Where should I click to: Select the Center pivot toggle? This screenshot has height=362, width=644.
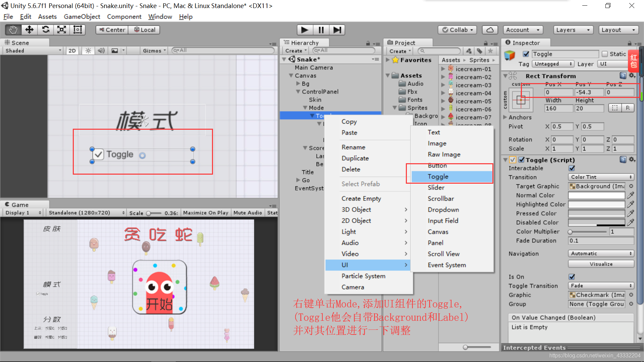[x=113, y=29]
